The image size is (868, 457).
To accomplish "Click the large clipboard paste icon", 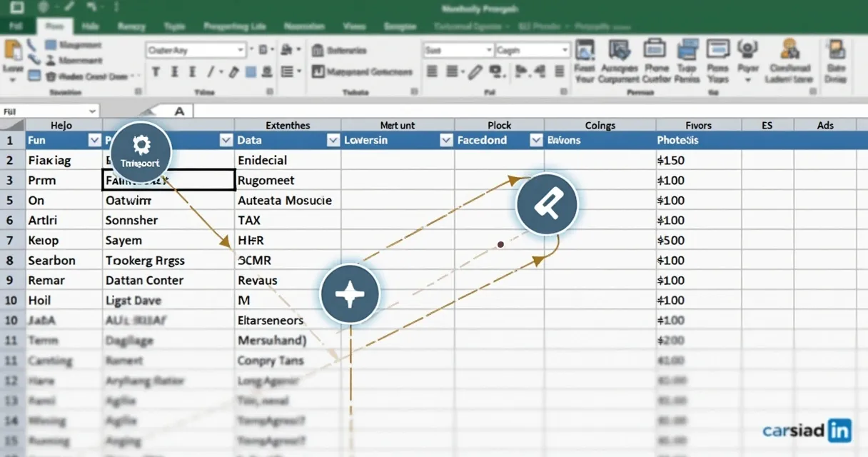I will click(13, 50).
